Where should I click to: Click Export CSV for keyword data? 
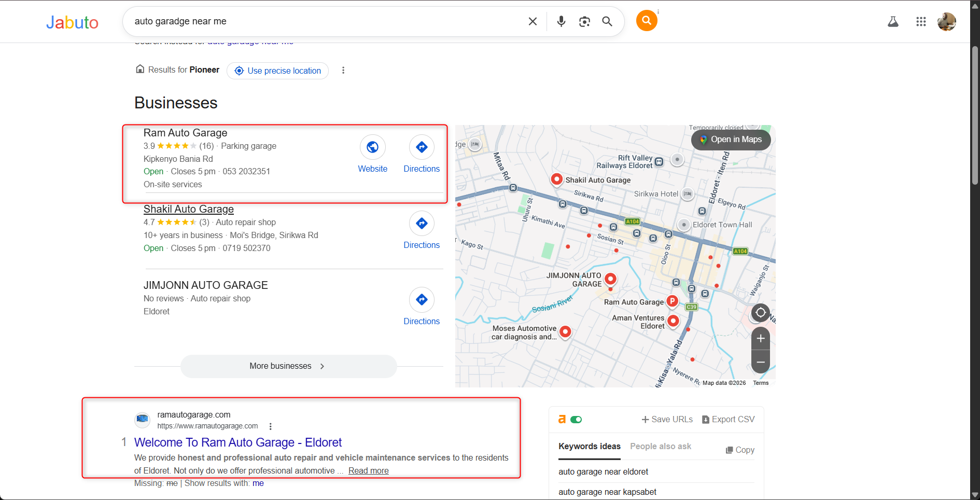[x=728, y=419]
